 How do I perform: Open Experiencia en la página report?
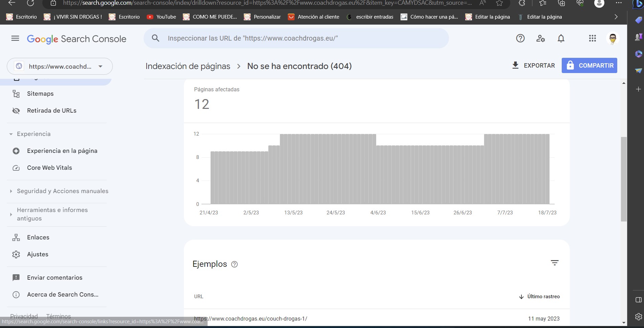click(x=62, y=151)
